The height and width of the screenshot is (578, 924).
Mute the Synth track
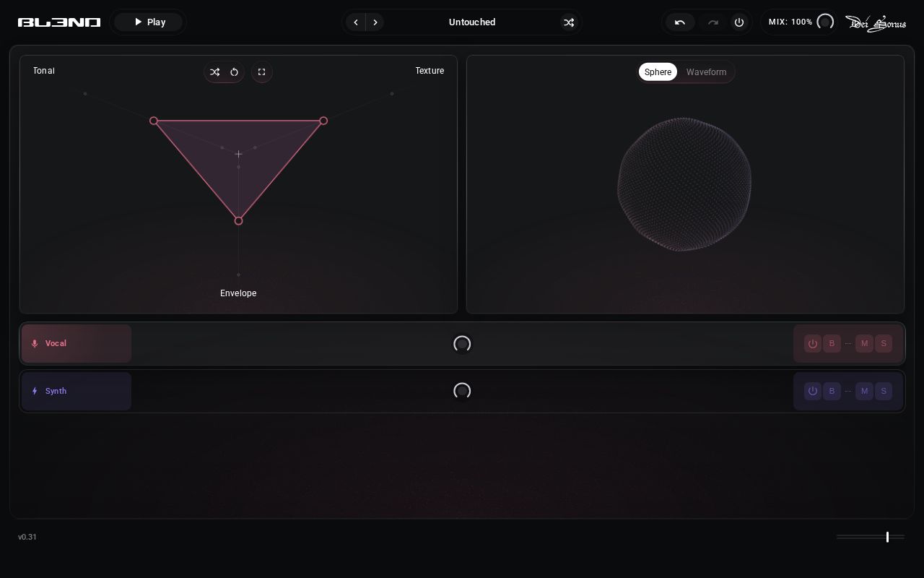click(864, 392)
